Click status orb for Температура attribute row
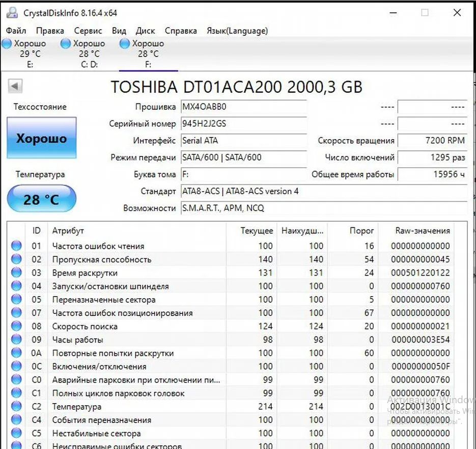Image resolution: width=476 pixels, height=449 pixels. coord(16,406)
